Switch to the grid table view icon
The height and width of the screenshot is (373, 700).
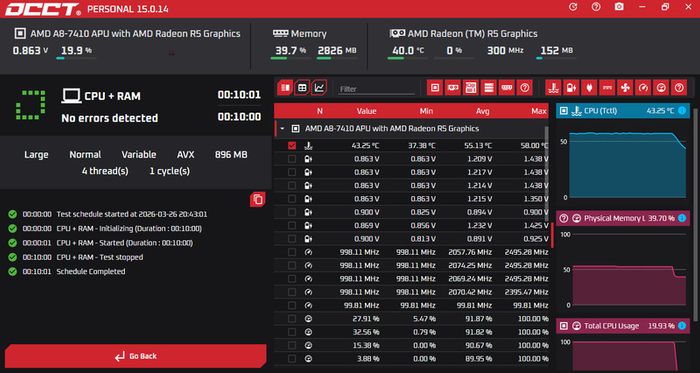click(x=302, y=87)
